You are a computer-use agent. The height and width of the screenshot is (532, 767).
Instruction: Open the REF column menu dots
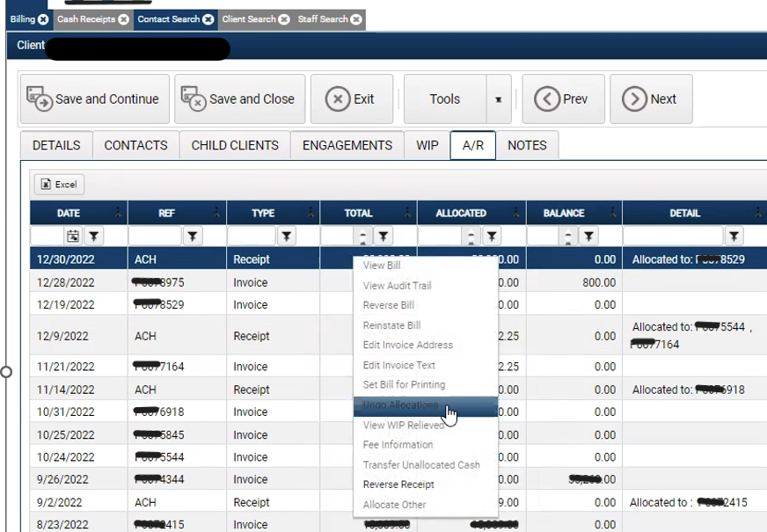click(x=216, y=212)
